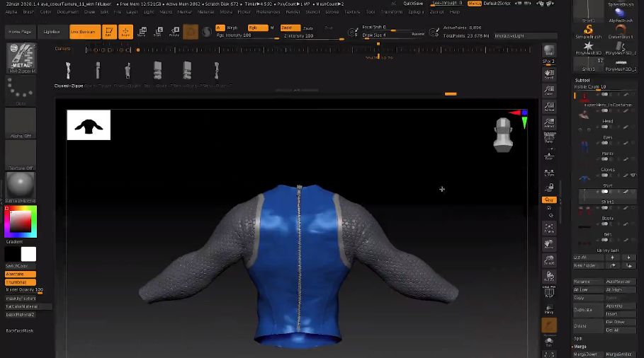Select the Move transform icon

click(142, 32)
